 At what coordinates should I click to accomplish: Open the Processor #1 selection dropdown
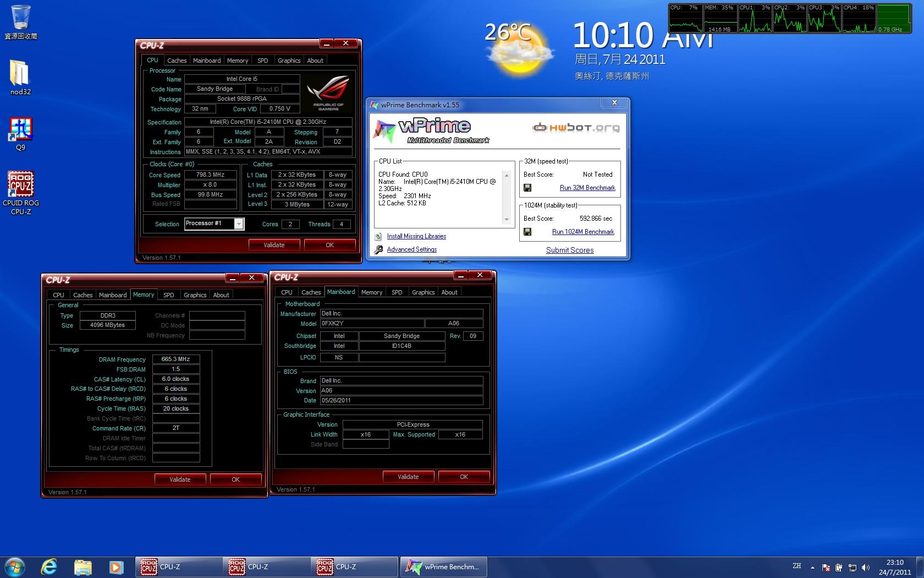click(239, 223)
